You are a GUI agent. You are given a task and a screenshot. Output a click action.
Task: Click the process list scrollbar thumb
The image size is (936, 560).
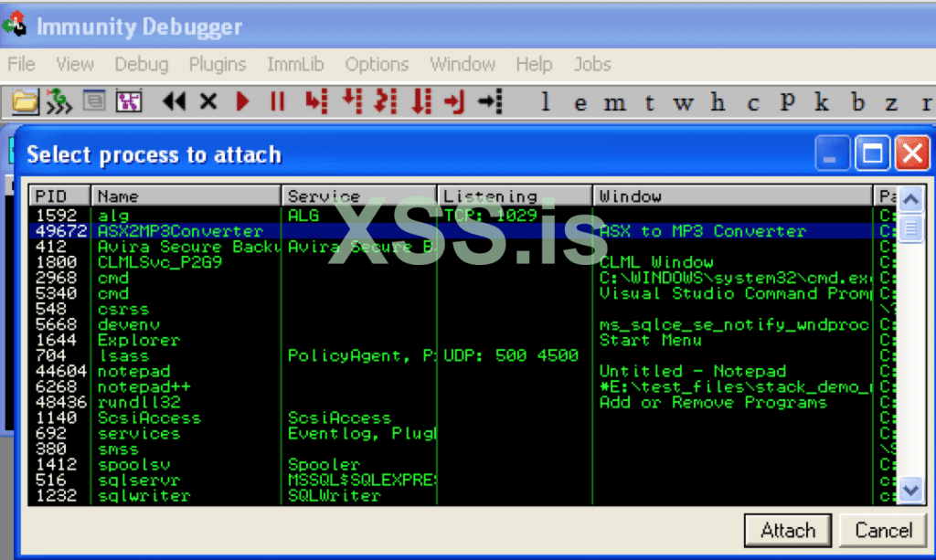click(911, 227)
